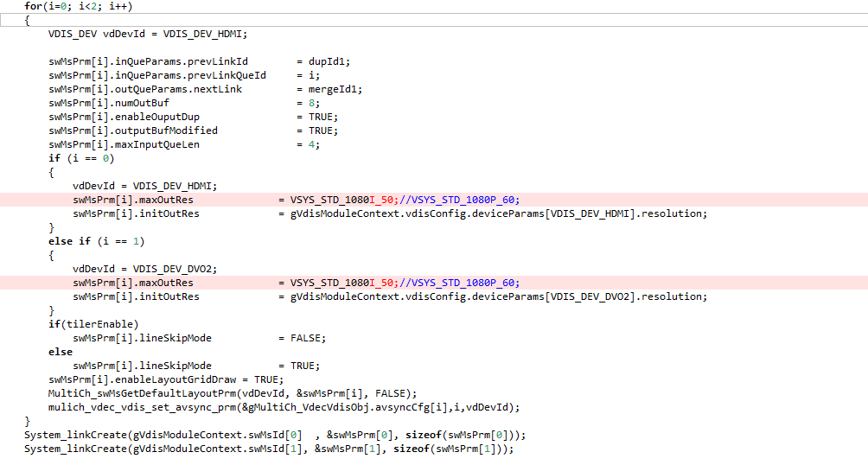Click the enableLayoutGridDraw = TRUE line
Screen dimensions: 868x465
[166, 379]
